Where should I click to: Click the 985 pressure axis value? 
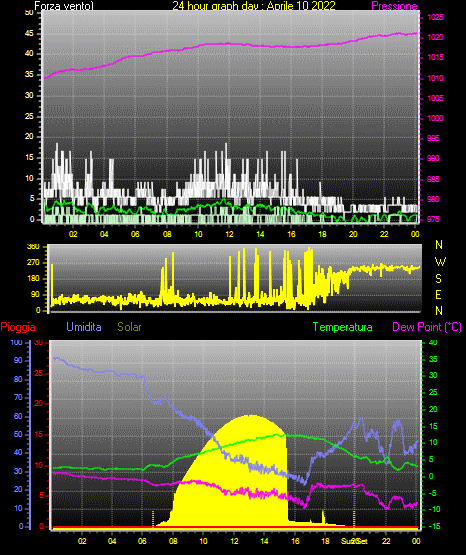tap(433, 179)
